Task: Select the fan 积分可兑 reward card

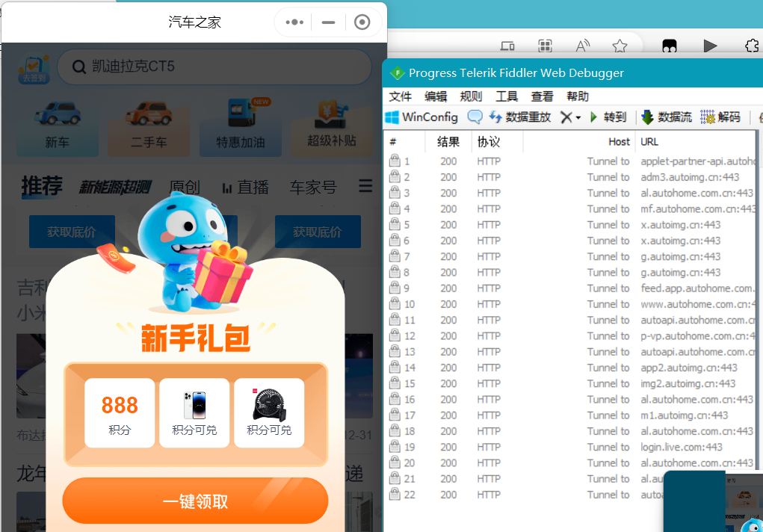Action: (x=269, y=412)
